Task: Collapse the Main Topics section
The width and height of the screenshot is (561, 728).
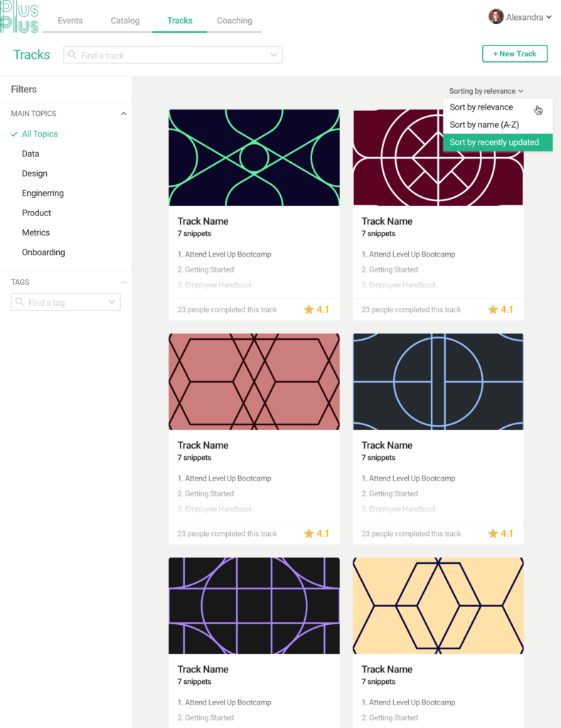Action: pyautogui.click(x=124, y=114)
